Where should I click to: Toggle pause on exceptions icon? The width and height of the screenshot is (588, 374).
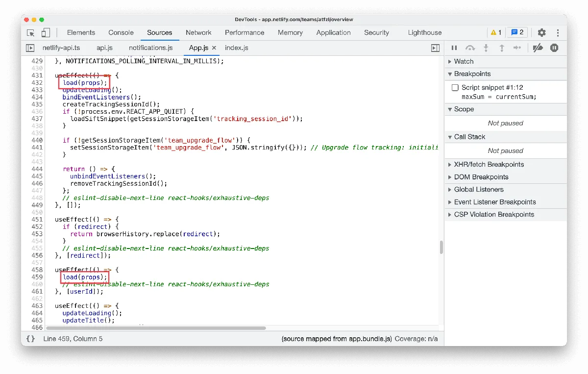point(554,48)
